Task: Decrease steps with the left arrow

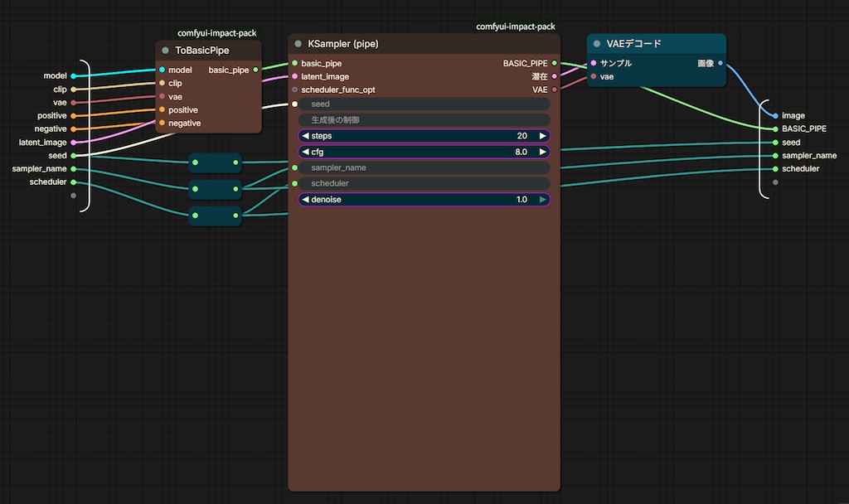Action: (305, 136)
